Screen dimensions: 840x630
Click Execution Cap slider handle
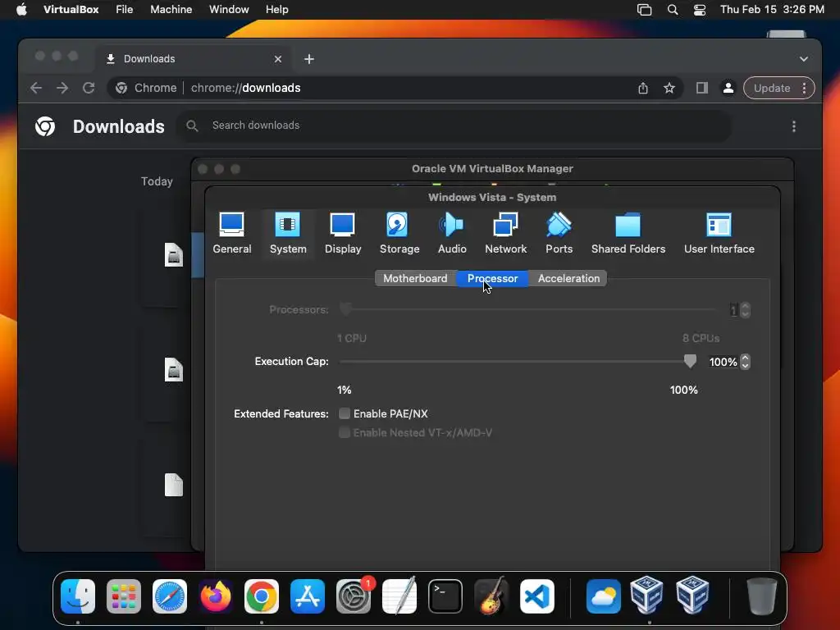pyautogui.click(x=690, y=361)
